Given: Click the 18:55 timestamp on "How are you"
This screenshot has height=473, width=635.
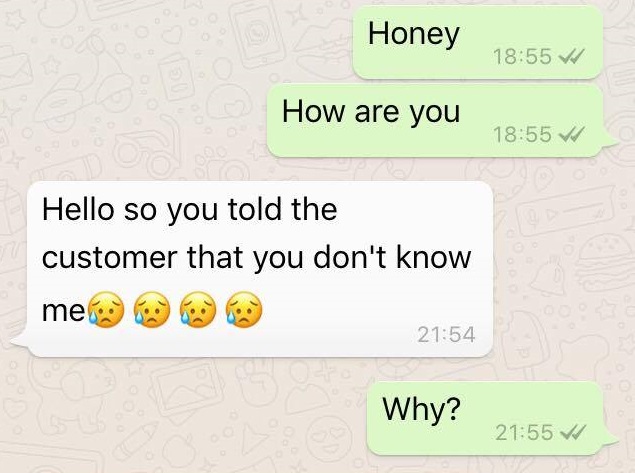Looking at the screenshot, I should point(522,134).
